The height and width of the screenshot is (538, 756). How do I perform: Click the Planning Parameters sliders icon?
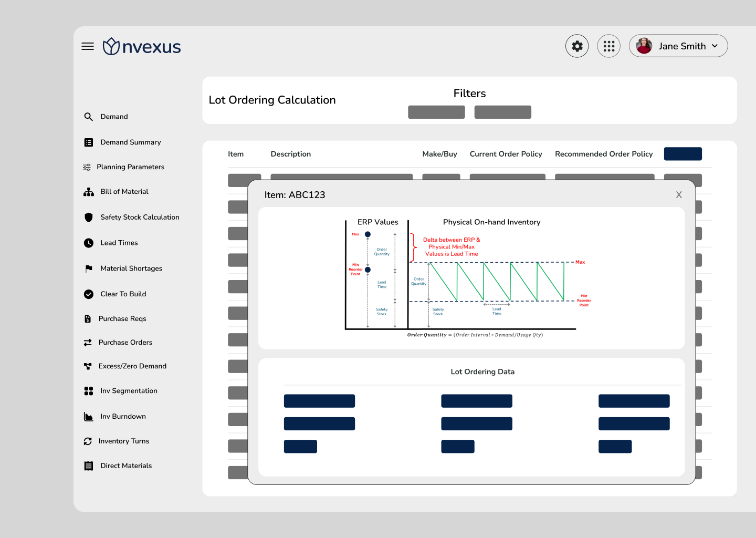pos(87,167)
